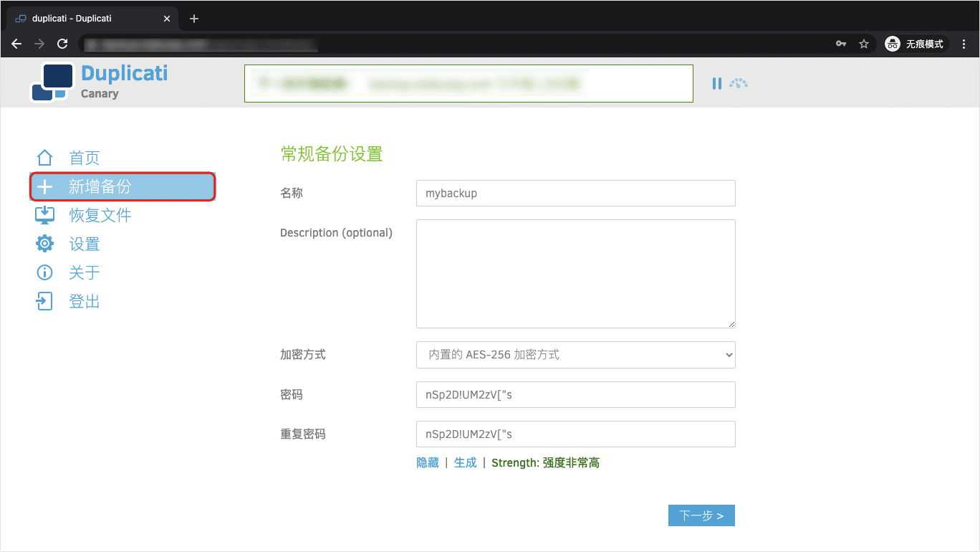Click the plus icon for 新增备份

pyautogui.click(x=44, y=186)
